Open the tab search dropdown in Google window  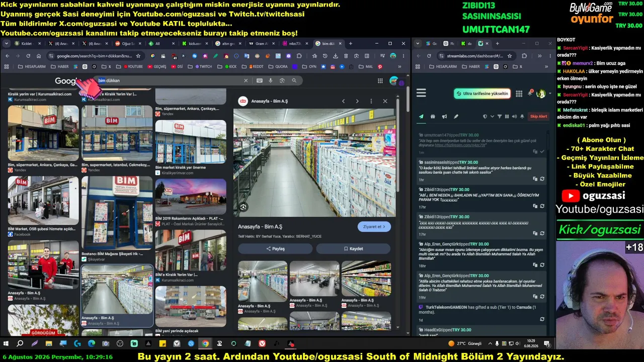[x=7, y=44]
